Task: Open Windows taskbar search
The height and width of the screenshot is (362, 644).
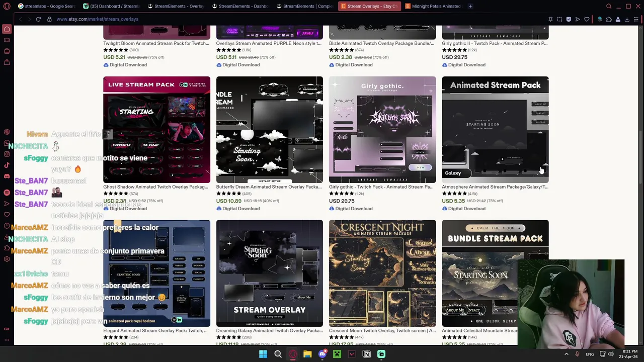Action: tap(278, 354)
